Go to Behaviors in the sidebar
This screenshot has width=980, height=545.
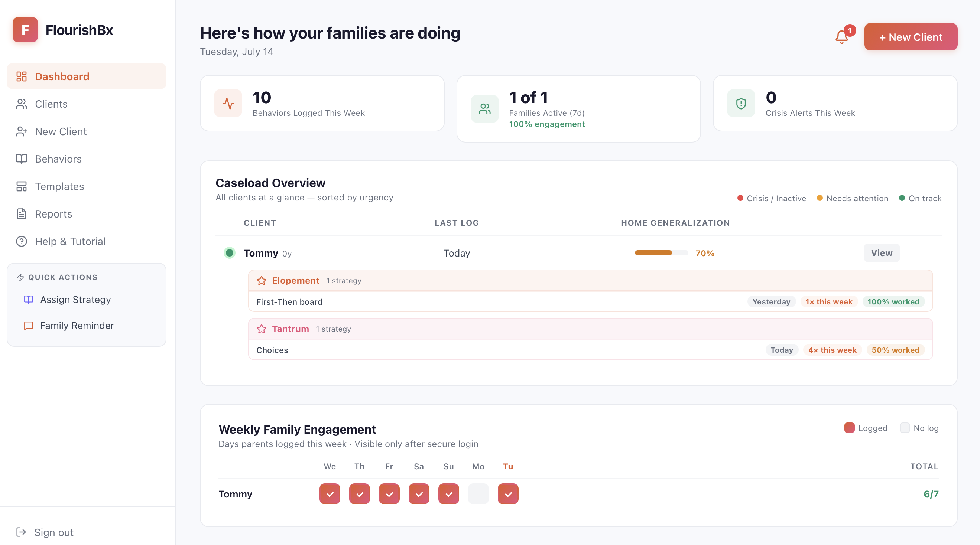tap(86, 159)
